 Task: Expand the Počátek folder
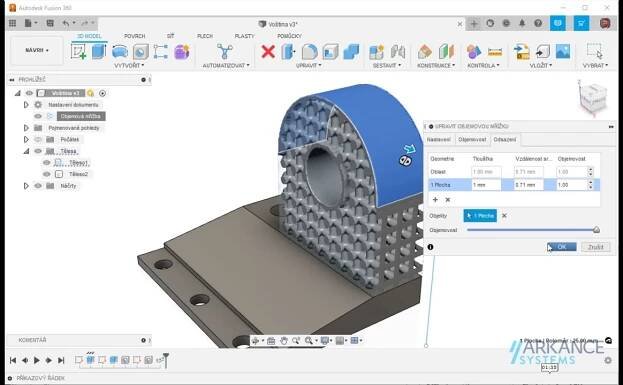click(x=26, y=139)
